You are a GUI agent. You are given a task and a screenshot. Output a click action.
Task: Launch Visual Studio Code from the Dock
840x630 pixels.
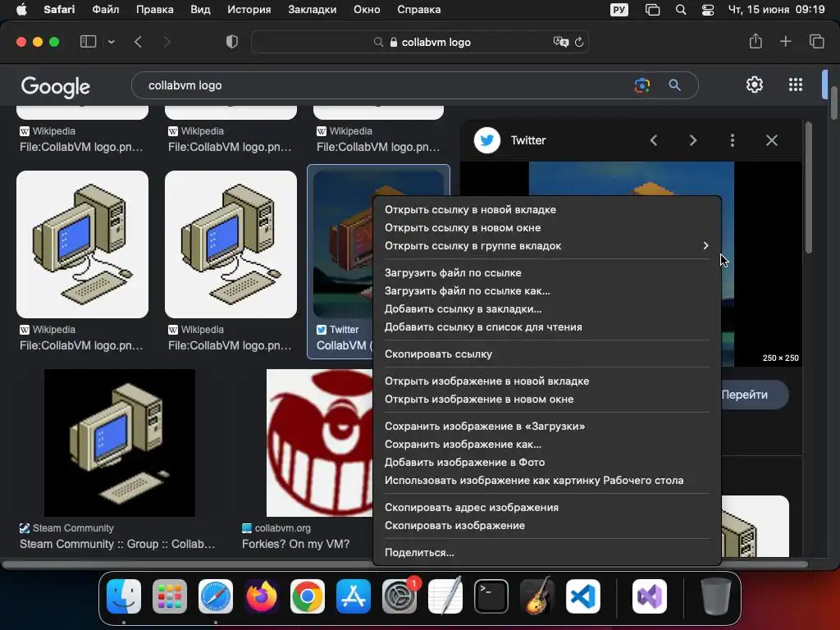pyautogui.click(x=583, y=596)
